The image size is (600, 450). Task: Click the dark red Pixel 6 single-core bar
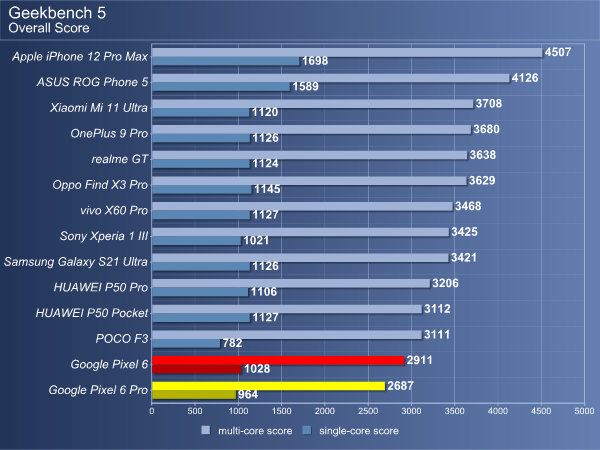pyautogui.click(x=197, y=369)
